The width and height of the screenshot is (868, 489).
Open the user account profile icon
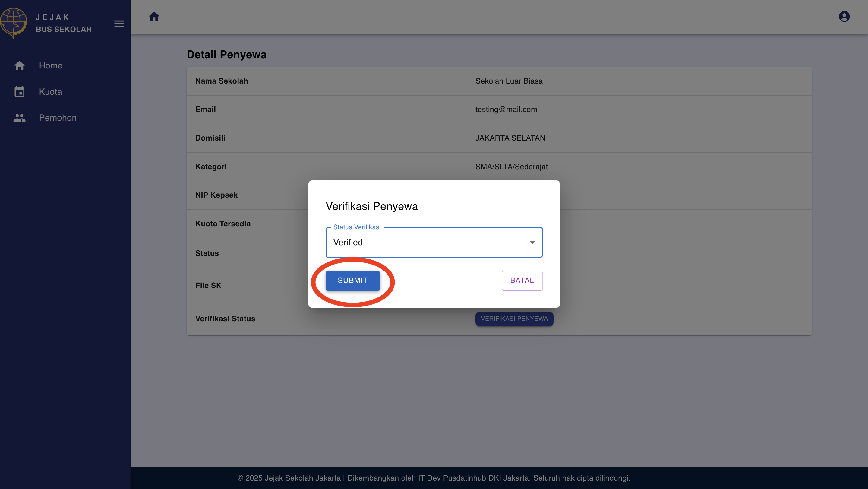(844, 17)
